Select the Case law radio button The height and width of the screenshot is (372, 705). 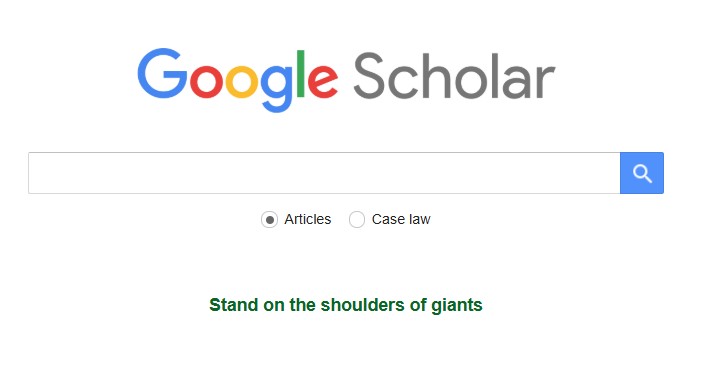pos(357,220)
